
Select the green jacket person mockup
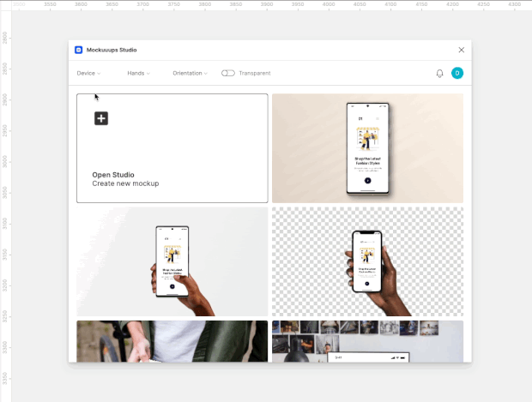172,341
